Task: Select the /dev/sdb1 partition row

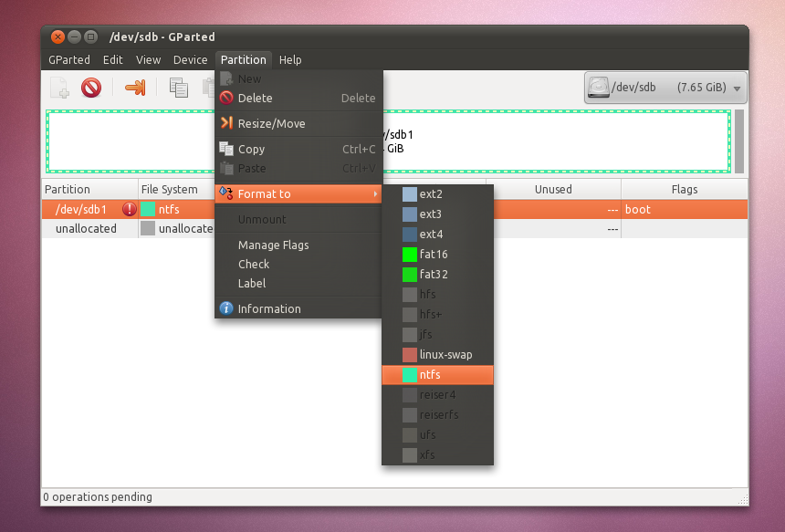Action: coord(394,209)
